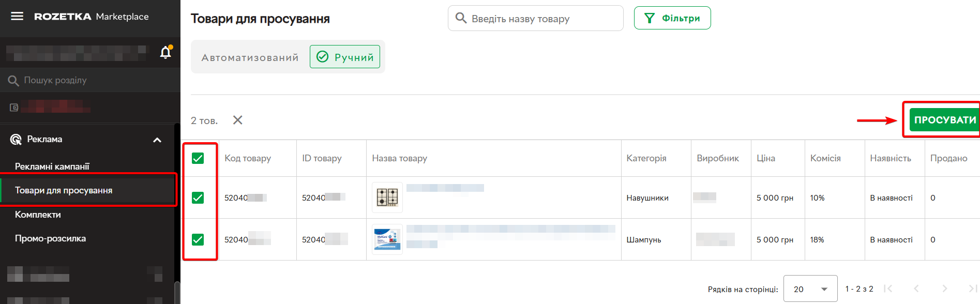The image size is (980, 304).
Task: Clear selection with the X icon
Action: pyautogui.click(x=237, y=120)
